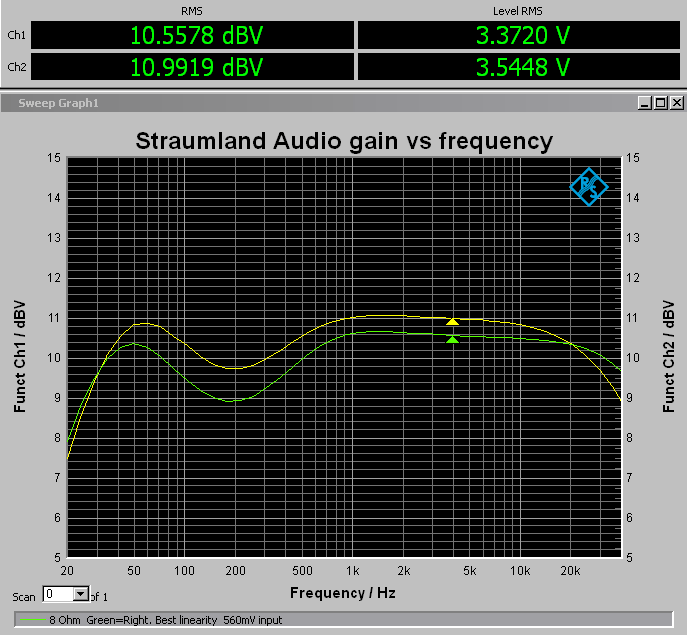Click the Ch2 row label
Viewport: 687px width, 635px height.
(x=17, y=67)
